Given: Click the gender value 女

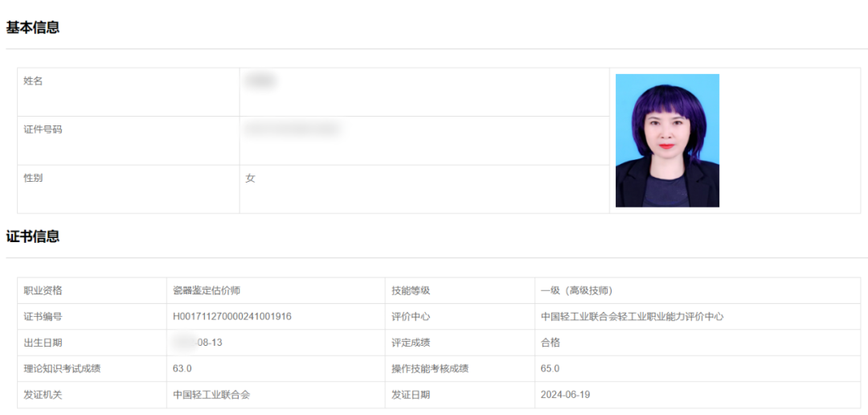Looking at the screenshot, I should pos(250,179).
